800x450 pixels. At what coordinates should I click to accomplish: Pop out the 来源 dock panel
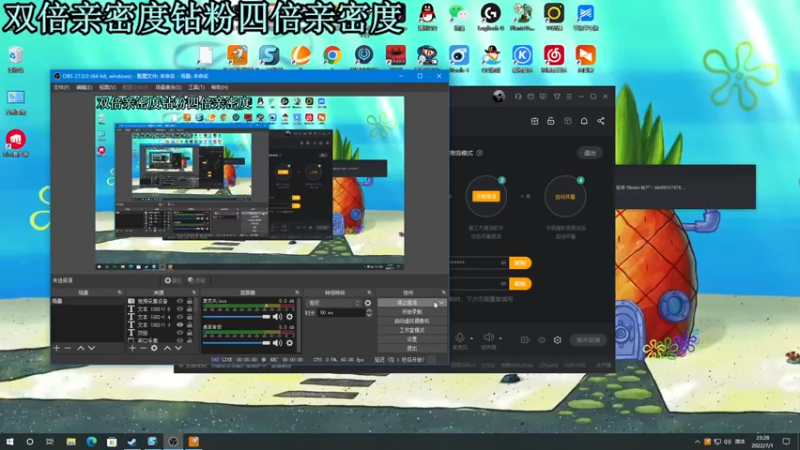[194, 293]
